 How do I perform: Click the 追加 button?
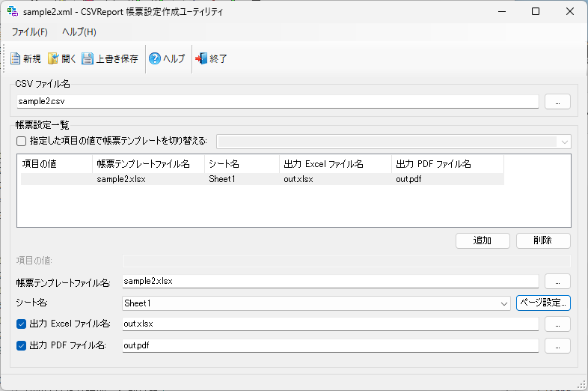(483, 240)
